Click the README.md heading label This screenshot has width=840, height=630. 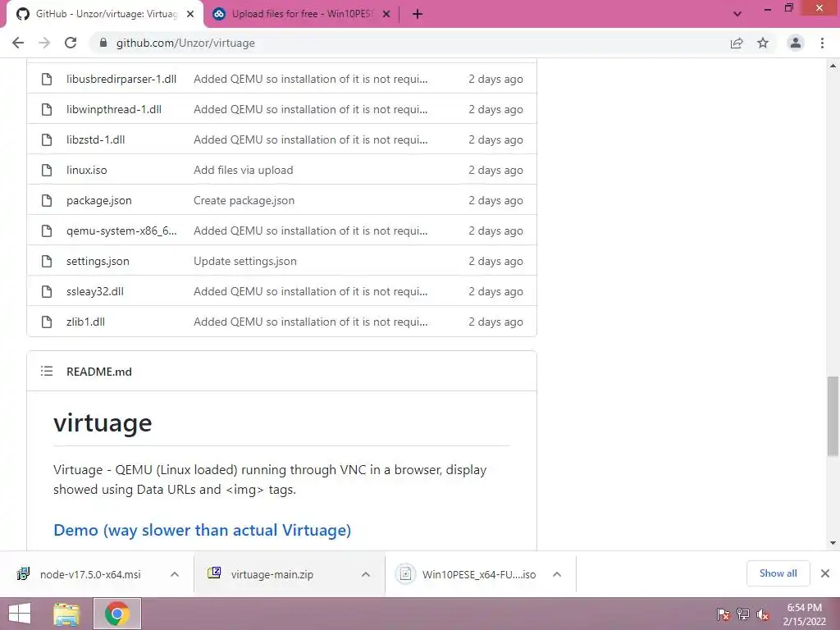tap(99, 372)
